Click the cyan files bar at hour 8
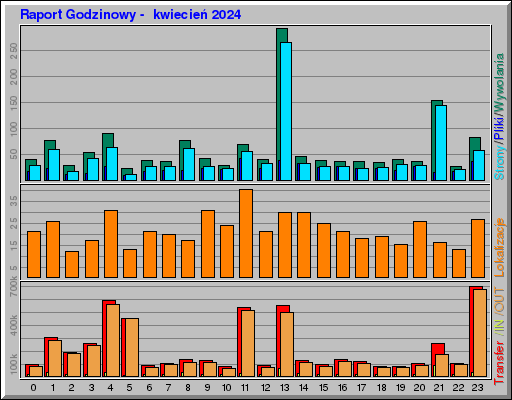The width and height of the screenshot is (512, 400). click(x=189, y=165)
